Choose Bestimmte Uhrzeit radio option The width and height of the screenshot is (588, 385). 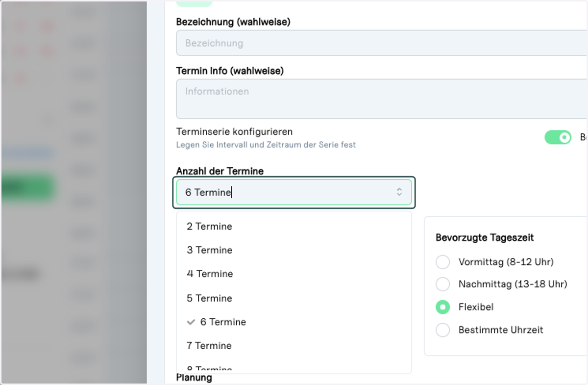442,330
